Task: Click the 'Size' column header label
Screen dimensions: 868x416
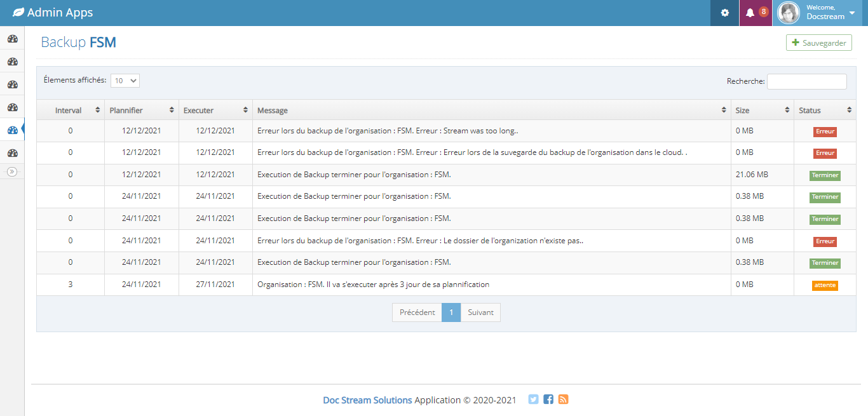Action: [x=742, y=111]
